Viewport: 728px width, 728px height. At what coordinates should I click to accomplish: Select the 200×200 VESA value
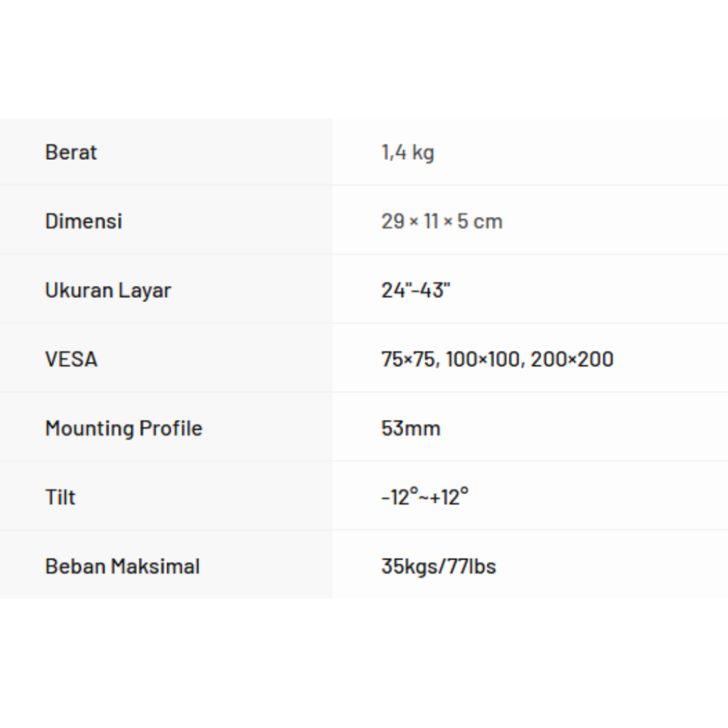coord(572,359)
